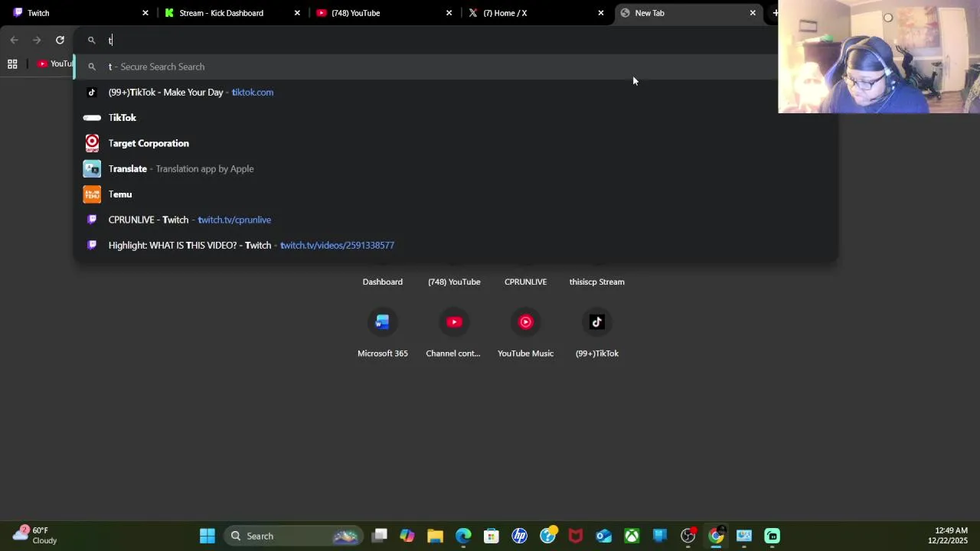Close the Home / X tab
Image resolution: width=980 pixels, height=551 pixels.
[600, 13]
